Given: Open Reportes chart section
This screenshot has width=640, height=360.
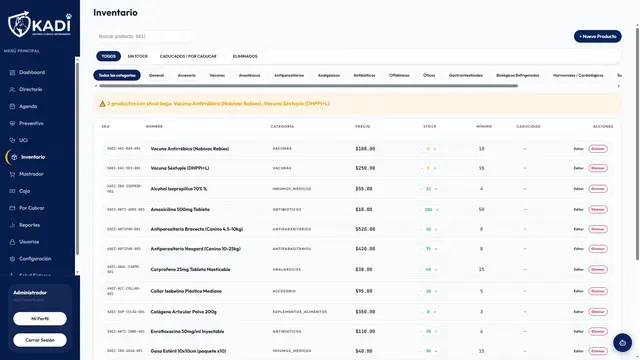Looking at the screenshot, I should pyautogui.click(x=29, y=225).
